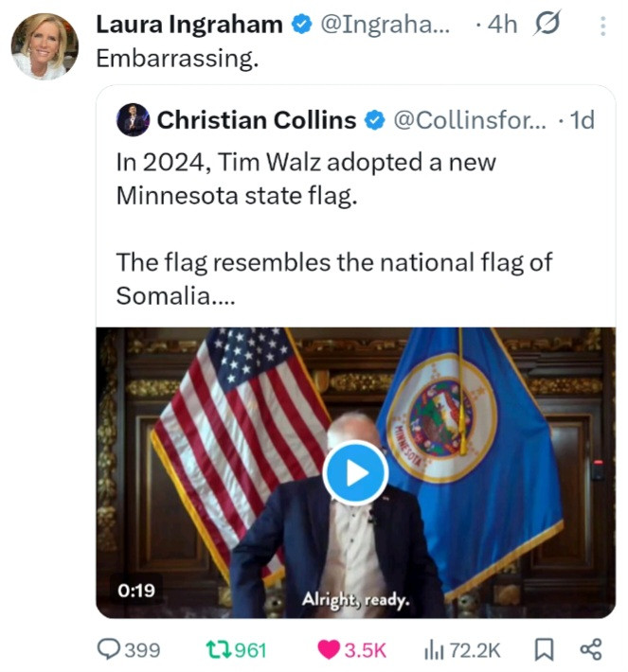Open the quoted tweet text about Minnesota flag
Viewport: 628px width, 672px height.
332,227
